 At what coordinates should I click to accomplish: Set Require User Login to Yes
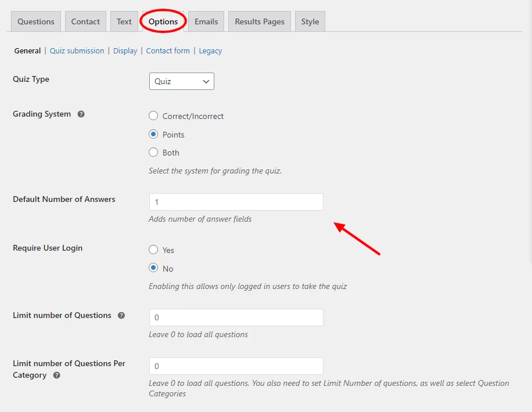pos(153,250)
